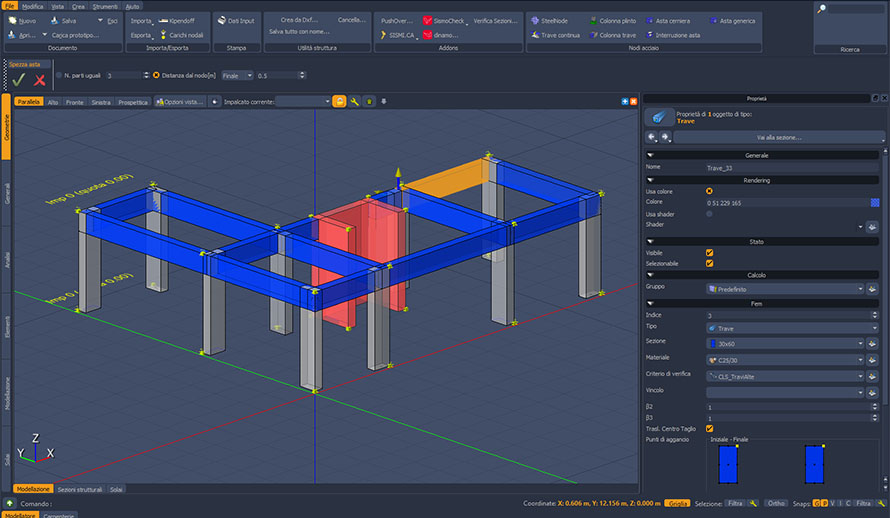Click Verifica Sezioni button
This screenshot has width=890, height=518.
tap(495, 21)
